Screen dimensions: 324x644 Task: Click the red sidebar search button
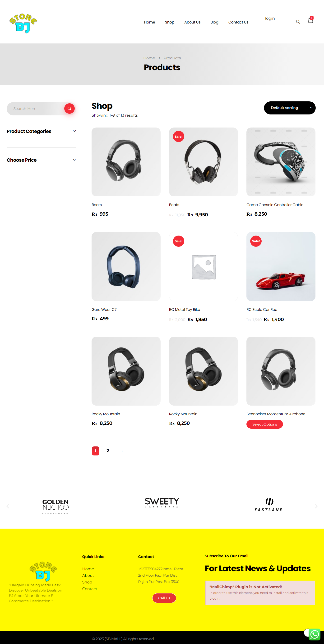[69, 109]
